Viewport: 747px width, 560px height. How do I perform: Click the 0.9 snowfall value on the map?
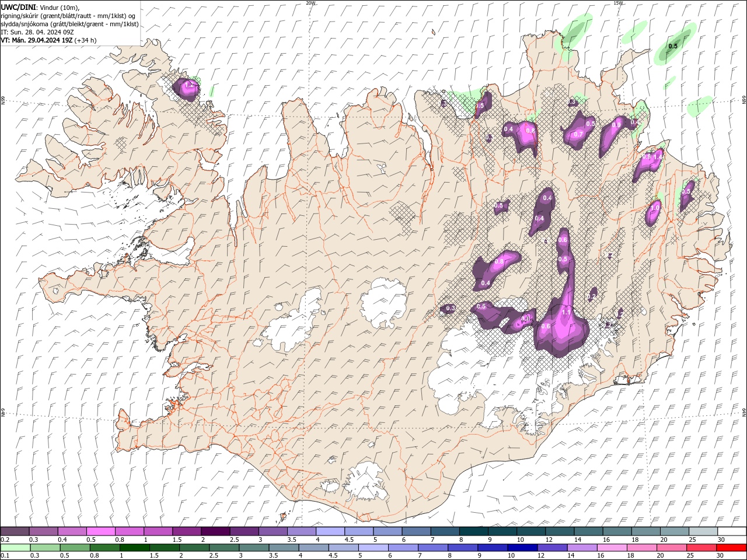(616, 125)
